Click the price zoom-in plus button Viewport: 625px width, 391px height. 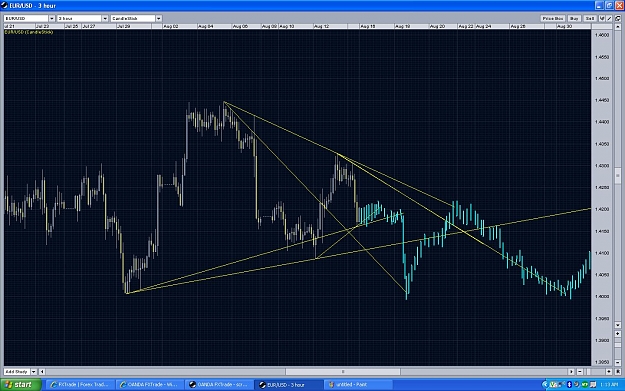coord(618,334)
